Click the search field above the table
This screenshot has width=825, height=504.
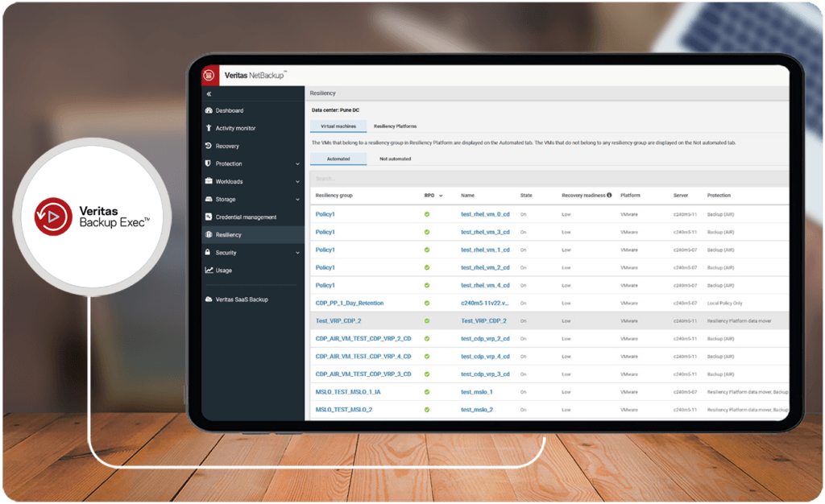(363, 178)
